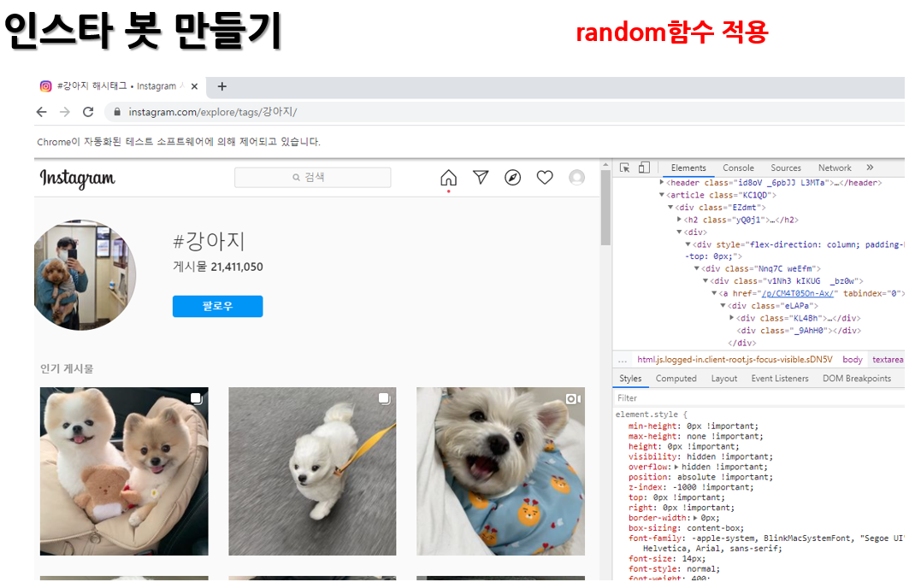Click the browser forward arrow

(x=65, y=112)
